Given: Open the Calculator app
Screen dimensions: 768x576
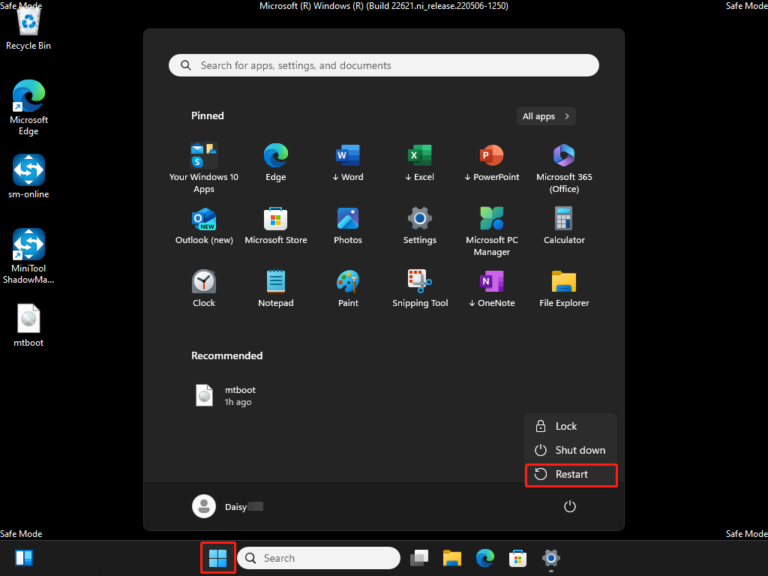Looking at the screenshot, I should pos(564,225).
